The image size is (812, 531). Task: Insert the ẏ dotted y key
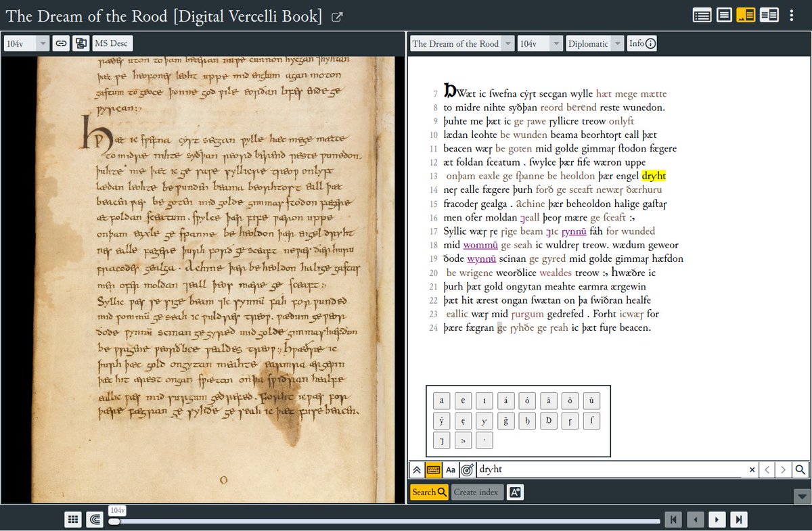(442, 421)
